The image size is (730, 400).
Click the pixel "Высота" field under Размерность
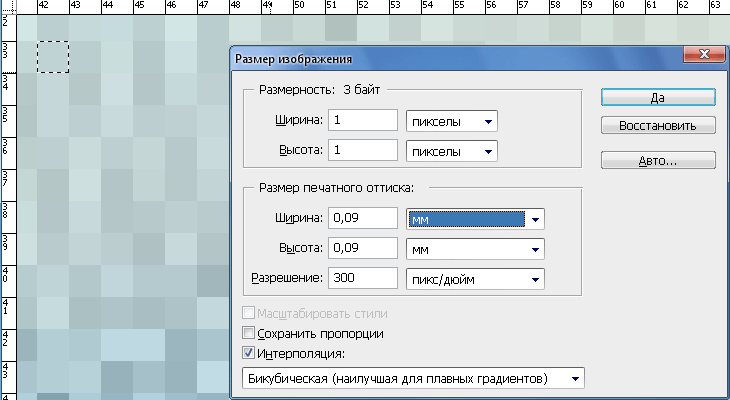click(363, 151)
